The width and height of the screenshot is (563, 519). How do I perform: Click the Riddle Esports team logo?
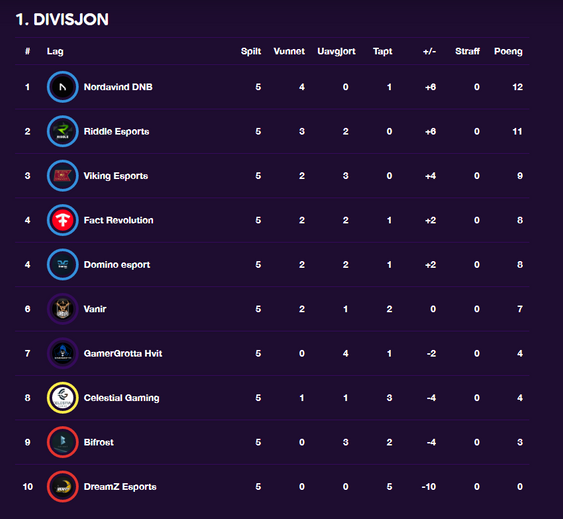pyautogui.click(x=62, y=131)
